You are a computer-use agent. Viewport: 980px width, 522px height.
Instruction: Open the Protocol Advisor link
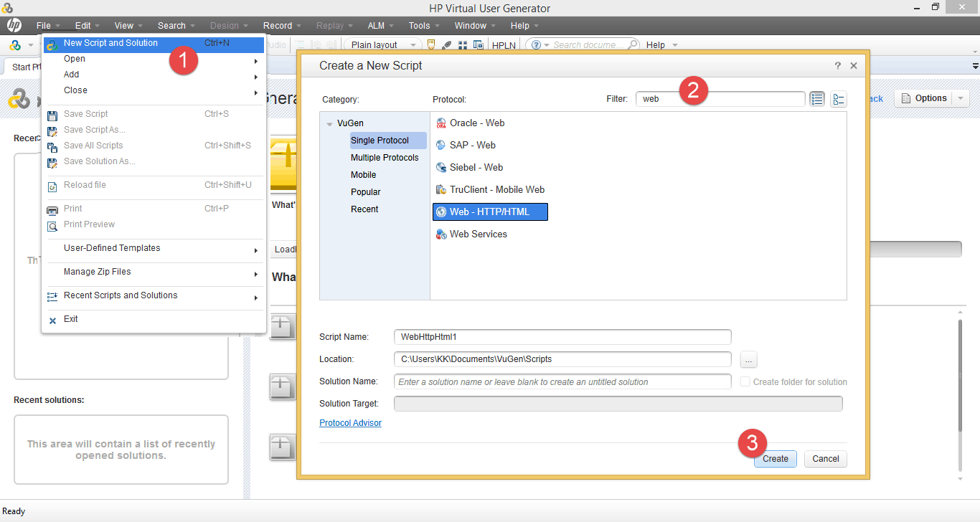coord(350,423)
